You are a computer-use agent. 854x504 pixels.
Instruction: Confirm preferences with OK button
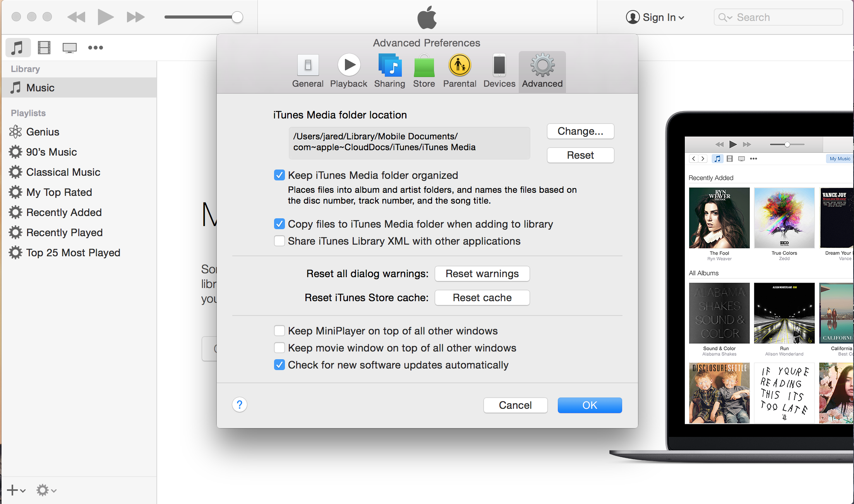click(x=590, y=405)
